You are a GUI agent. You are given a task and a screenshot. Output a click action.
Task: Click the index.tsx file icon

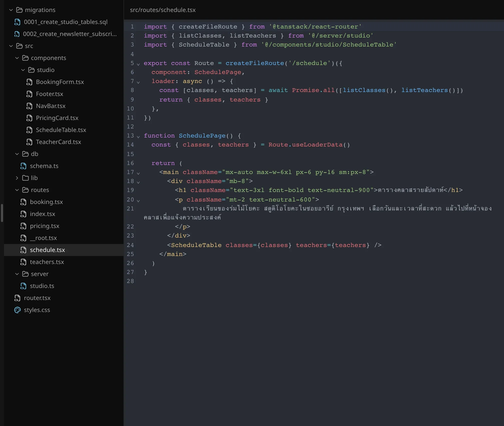click(x=23, y=214)
